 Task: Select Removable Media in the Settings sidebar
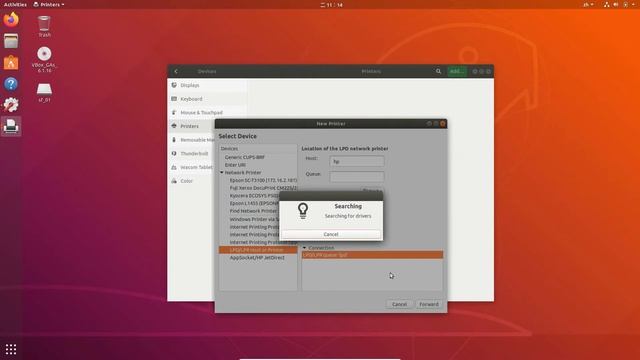pyautogui.click(x=191, y=140)
